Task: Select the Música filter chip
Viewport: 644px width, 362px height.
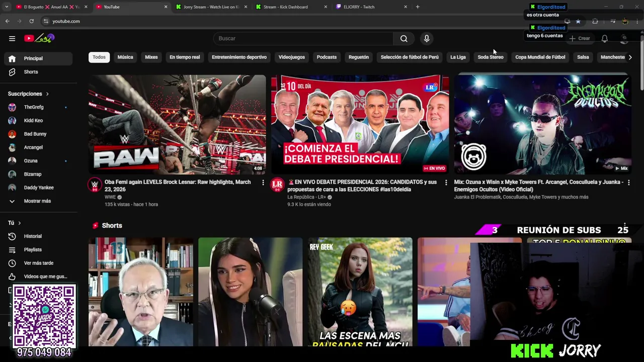Action: click(x=125, y=57)
